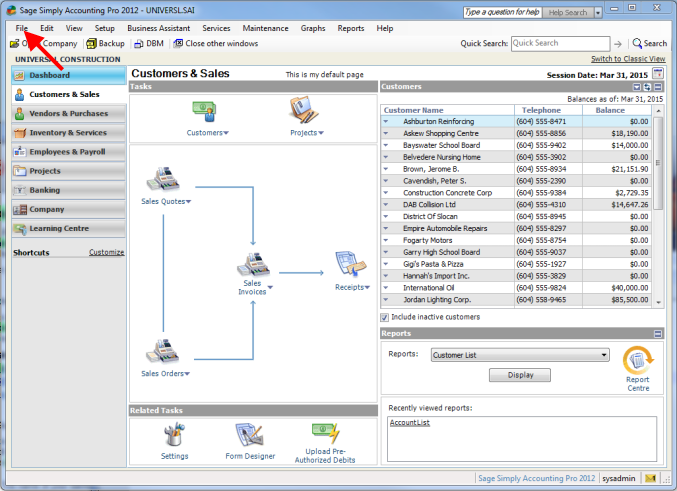The width and height of the screenshot is (677, 491).
Task: Select the Projects sidebar module
Action: pyautogui.click(x=69, y=171)
